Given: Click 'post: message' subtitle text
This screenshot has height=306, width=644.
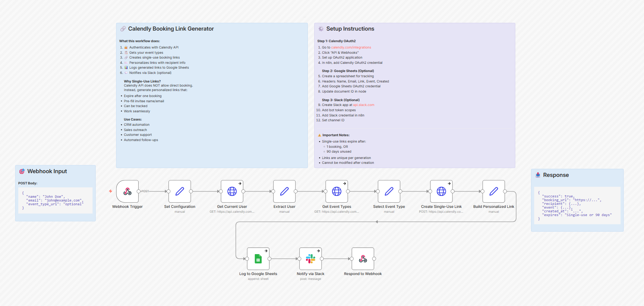Looking at the screenshot, I should pyautogui.click(x=310, y=279).
